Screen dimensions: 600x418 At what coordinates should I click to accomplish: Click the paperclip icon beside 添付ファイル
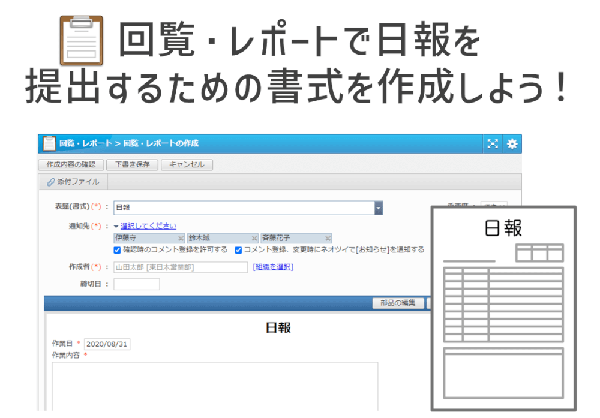coord(51,182)
